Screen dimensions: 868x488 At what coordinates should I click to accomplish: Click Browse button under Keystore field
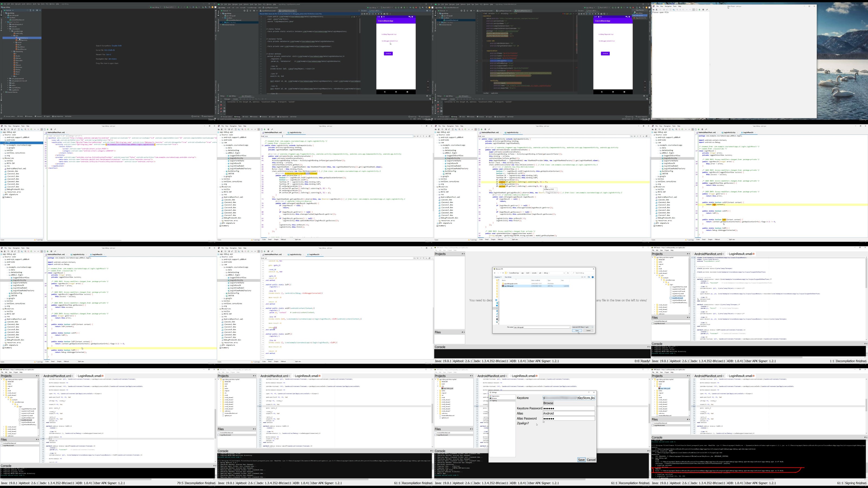548,403
